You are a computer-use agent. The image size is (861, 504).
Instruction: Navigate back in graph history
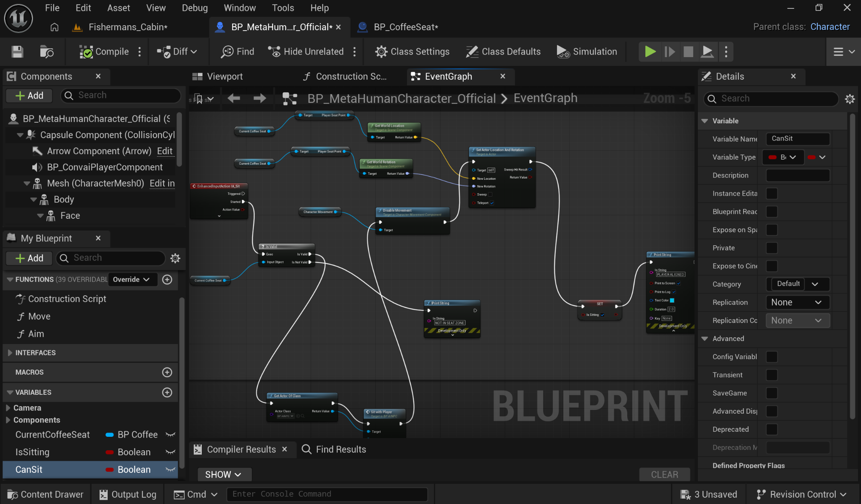pyautogui.click(x=234, y=98)
